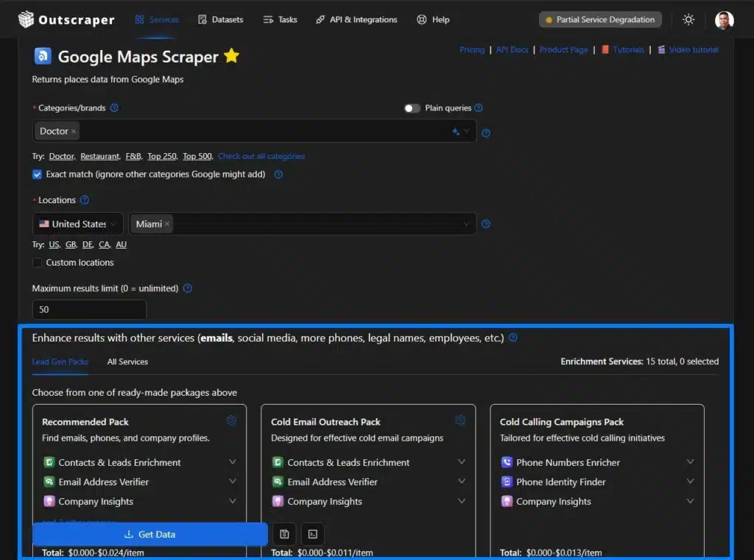Enable the Custom locations checkbox
Screen dimensions: 754x560
(37, 263)
